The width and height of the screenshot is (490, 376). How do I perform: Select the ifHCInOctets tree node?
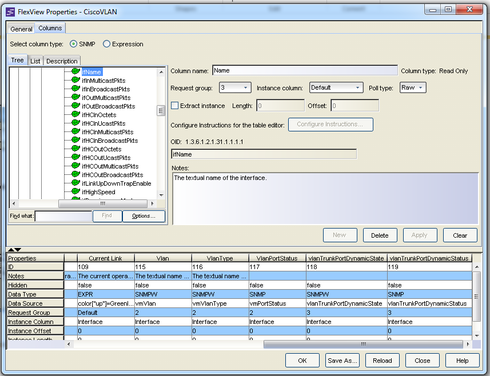tap(99, 115)
